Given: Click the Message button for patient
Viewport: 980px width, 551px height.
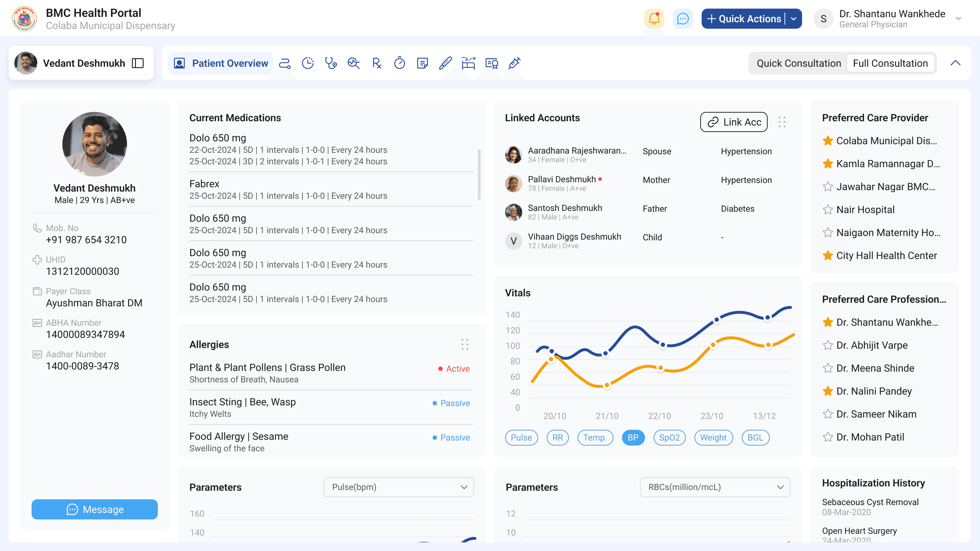Looking at the screenshot, I should click(94, 509).
